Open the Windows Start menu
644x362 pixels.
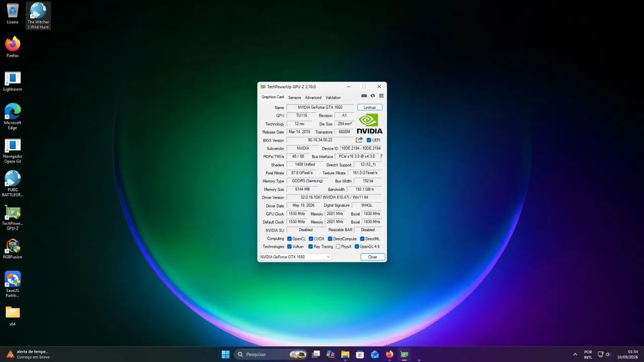[225, 354]
